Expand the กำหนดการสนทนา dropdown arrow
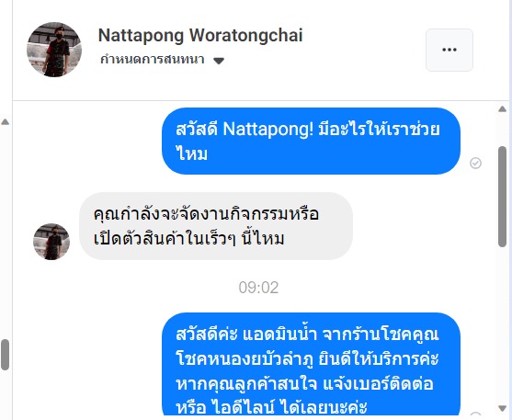This screenshot has width=512, height=420. pyautogui.click(x=219, y=61)
